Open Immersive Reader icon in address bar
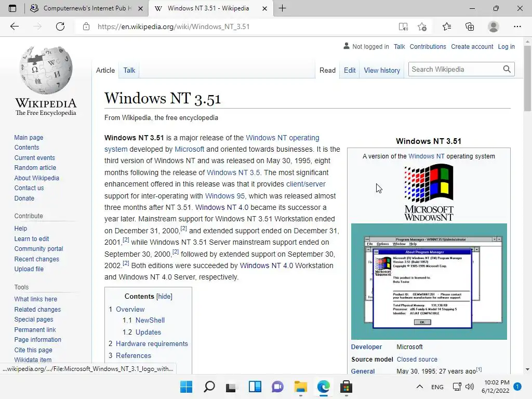Screen dimensions: 532x399 pos(403,26)
